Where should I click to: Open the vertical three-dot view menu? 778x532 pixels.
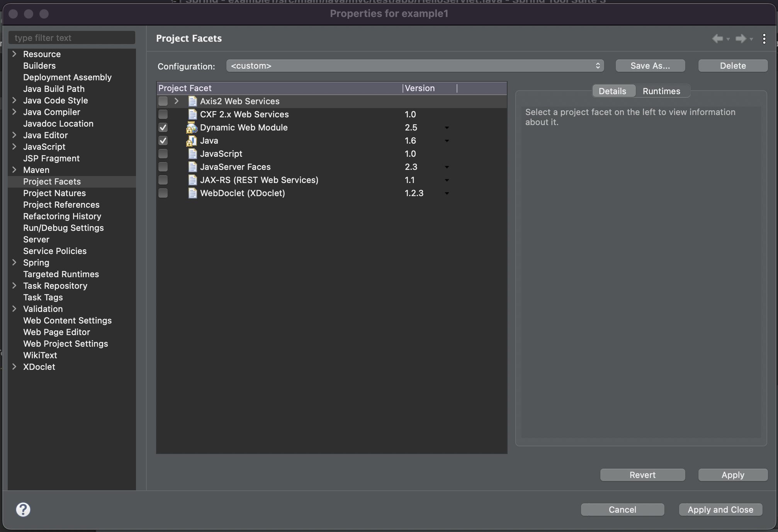click(x=764, y=39)
